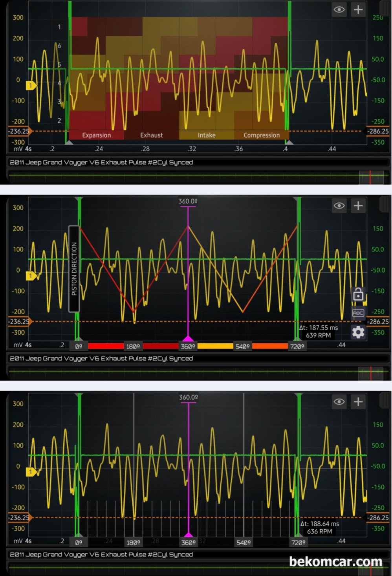Click the 0º marker in the middle chart
Viewport: 392px width, 576px height.
(79, 347)
